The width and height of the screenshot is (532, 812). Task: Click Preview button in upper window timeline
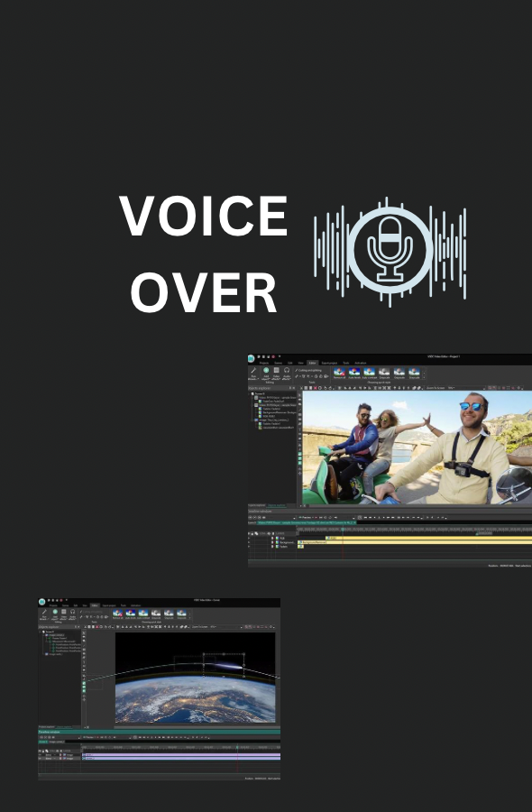305,517
